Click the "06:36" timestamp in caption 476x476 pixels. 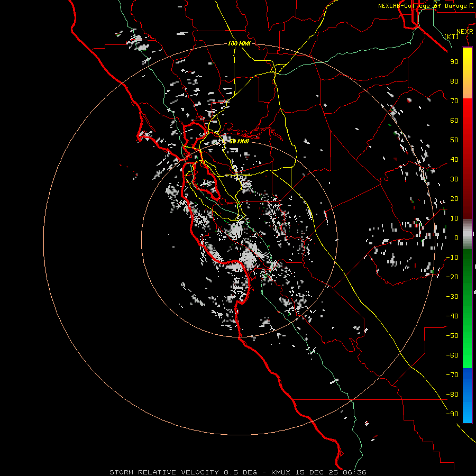pyautogui.click(x=354, y=472)
